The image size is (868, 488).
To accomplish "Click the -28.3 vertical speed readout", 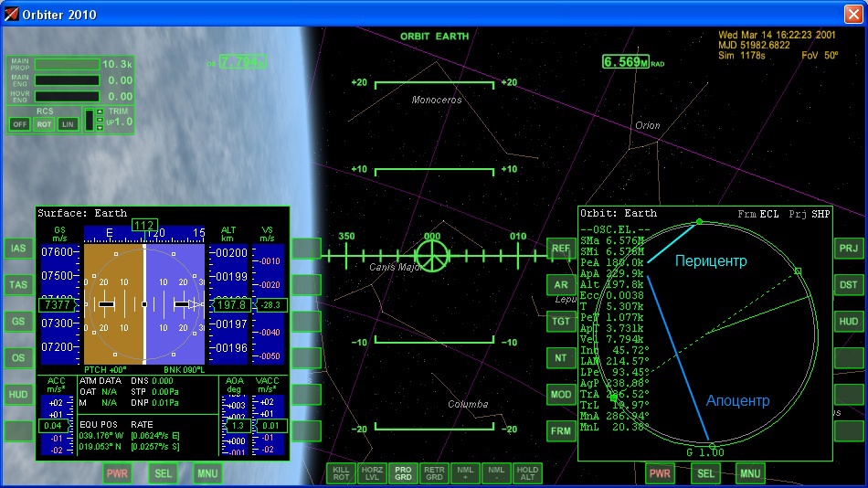I will [270, 304].
